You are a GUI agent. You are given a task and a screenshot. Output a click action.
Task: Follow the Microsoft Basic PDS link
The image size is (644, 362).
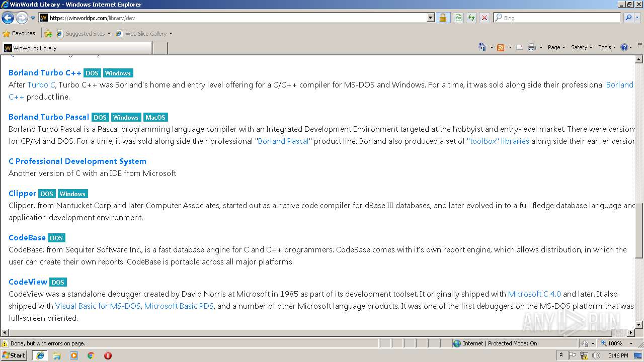(179, 306)
